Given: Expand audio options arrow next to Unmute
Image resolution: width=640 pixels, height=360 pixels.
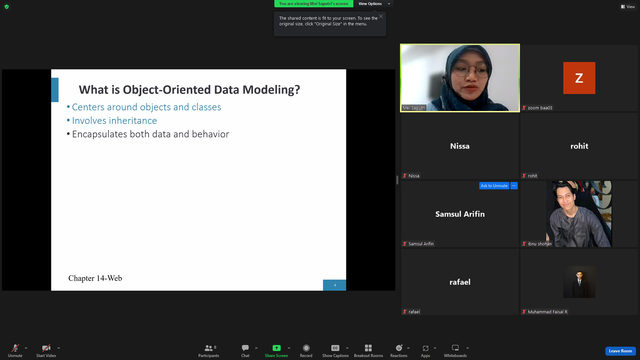Looking at the screenshot, I should [x=26, y=348].
